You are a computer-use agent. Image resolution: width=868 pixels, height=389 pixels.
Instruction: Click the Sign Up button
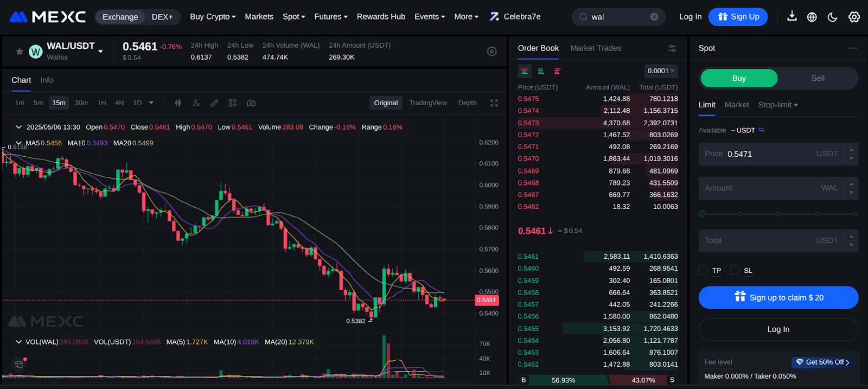pos(738,17)
